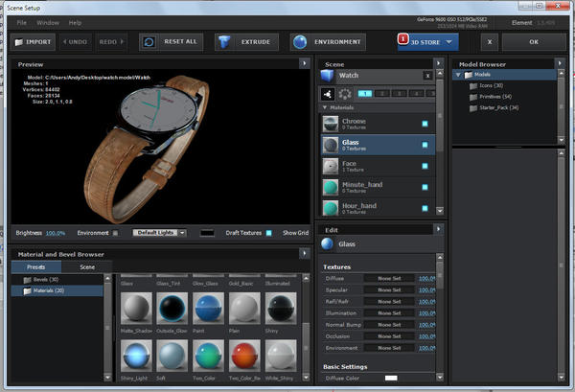Screen dimensions: 575x392
Task: Click the Diffuse texture None Set slot
Action: (389, 279)
